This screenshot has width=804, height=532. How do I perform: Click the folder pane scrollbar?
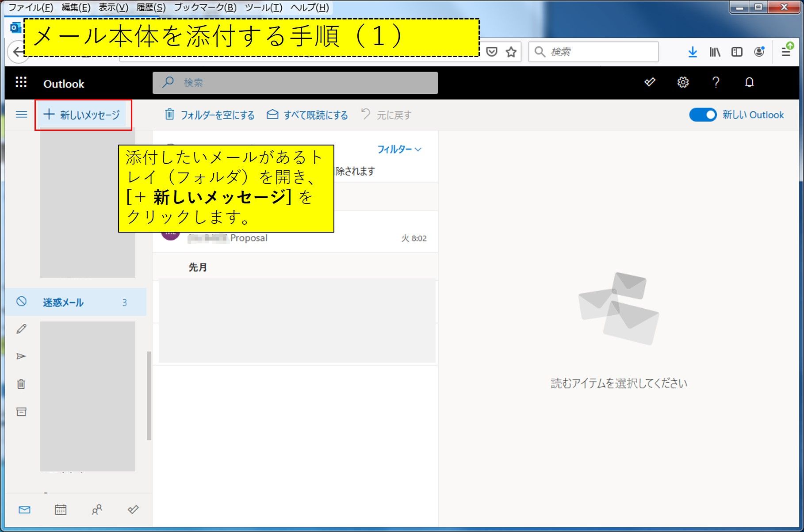[x=149, y=396]
